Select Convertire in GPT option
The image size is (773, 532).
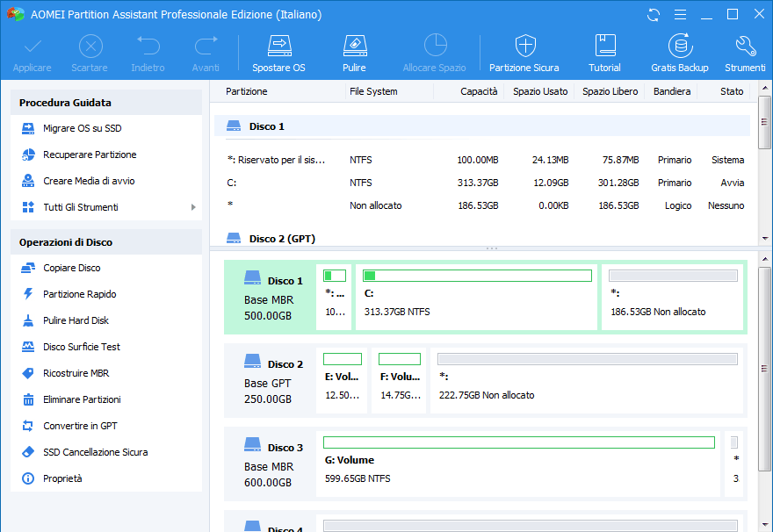pos(80,426)
